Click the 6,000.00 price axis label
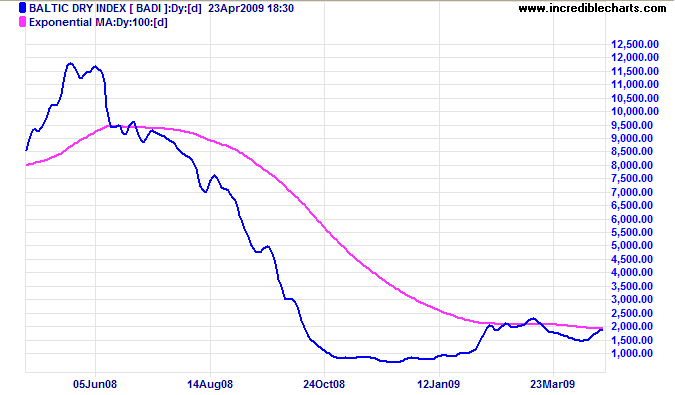 (x=632, y=219)
